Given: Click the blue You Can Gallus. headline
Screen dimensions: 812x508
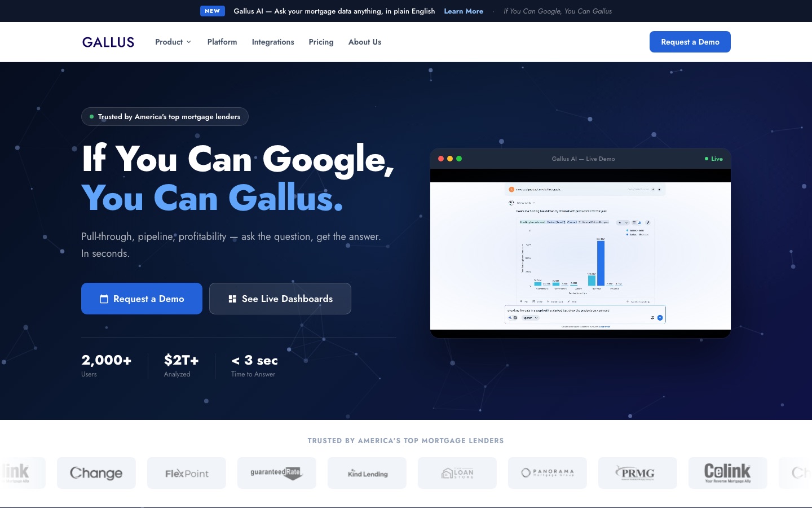Looking at the screenshot, I should pyautogui.click(x=212, y=198).
